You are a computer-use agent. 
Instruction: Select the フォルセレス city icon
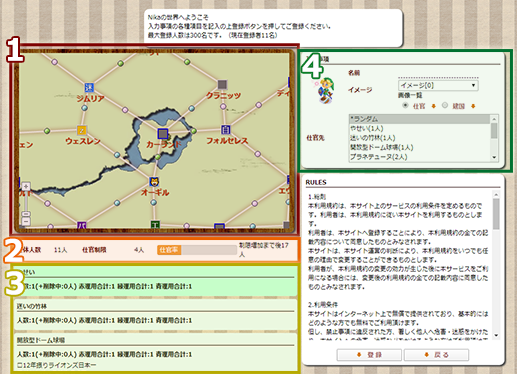point(226,129)
